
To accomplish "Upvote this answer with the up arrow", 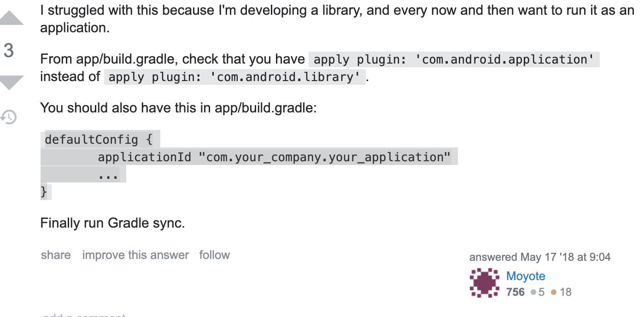I will 10,18.
